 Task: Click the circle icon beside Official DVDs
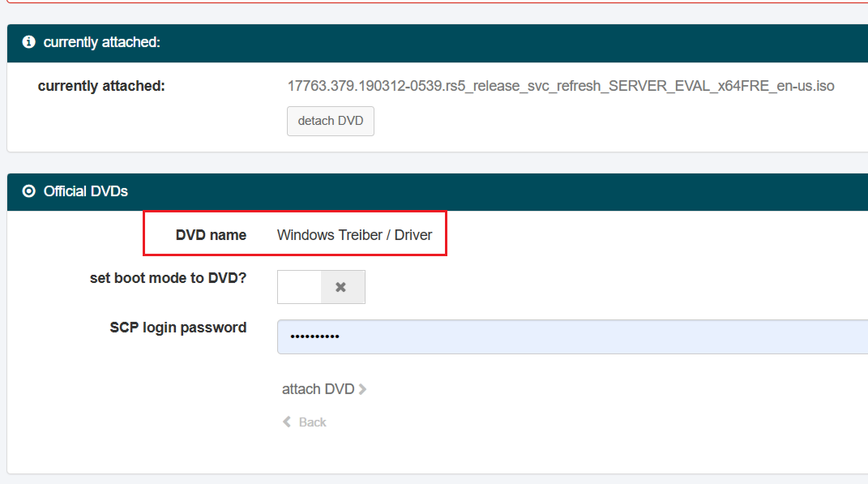pos(29,191)
